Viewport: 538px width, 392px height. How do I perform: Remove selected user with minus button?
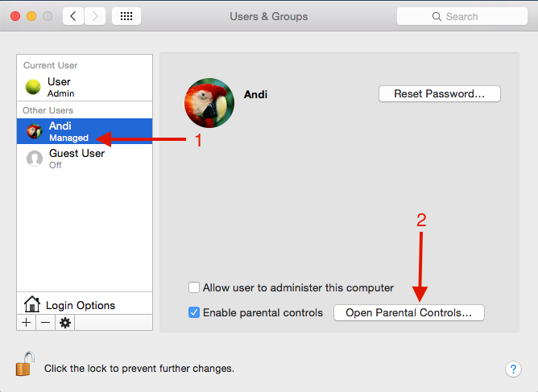45,322
